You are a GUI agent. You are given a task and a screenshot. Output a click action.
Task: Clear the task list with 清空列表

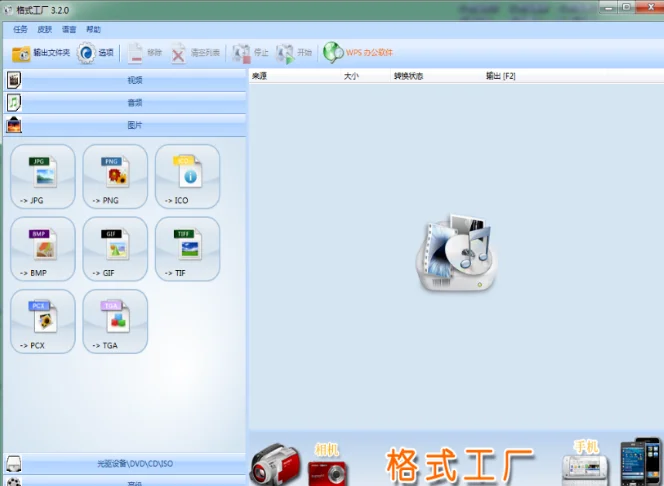pos(195,53)
